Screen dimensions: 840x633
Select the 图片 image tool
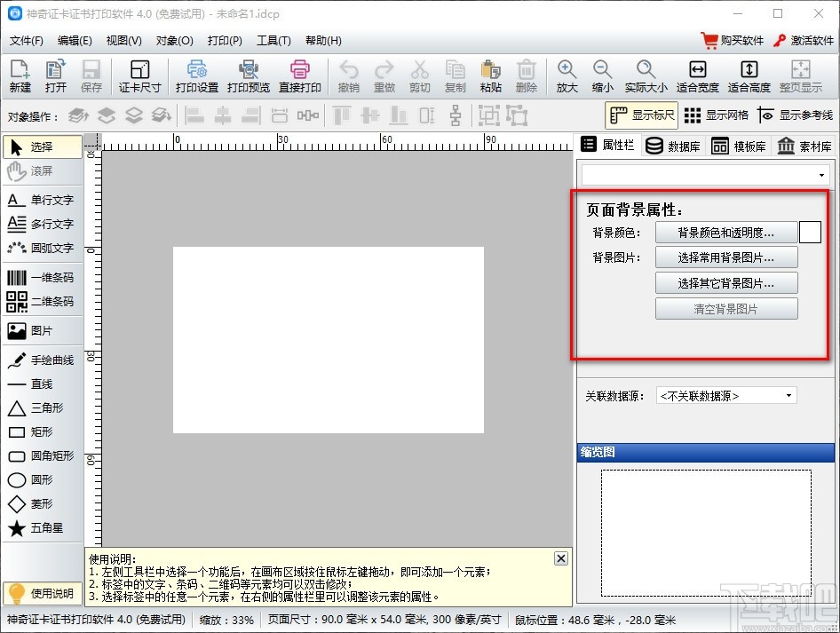[x=43, y=331]
